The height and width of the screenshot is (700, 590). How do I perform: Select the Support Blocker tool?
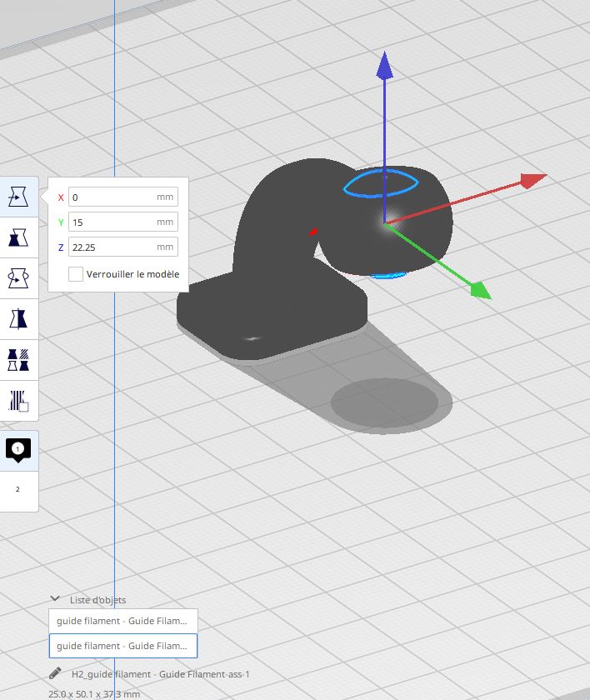(x=18, y=400)
